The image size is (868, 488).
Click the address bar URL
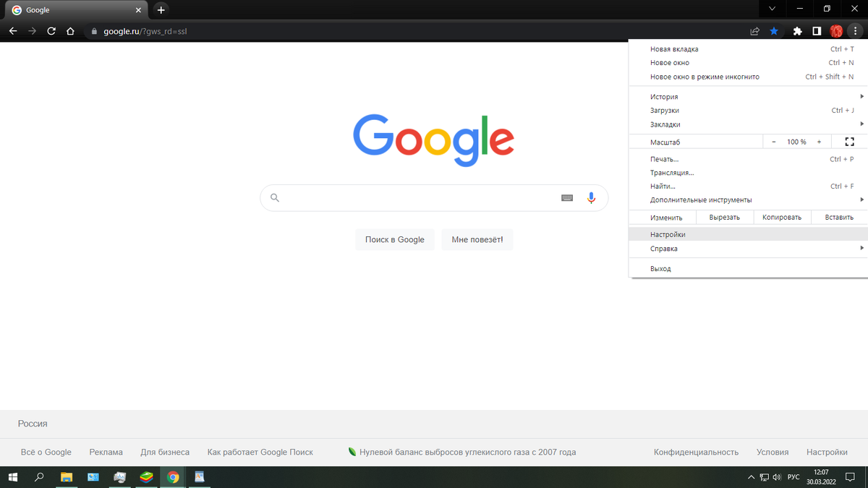[145, 32]
